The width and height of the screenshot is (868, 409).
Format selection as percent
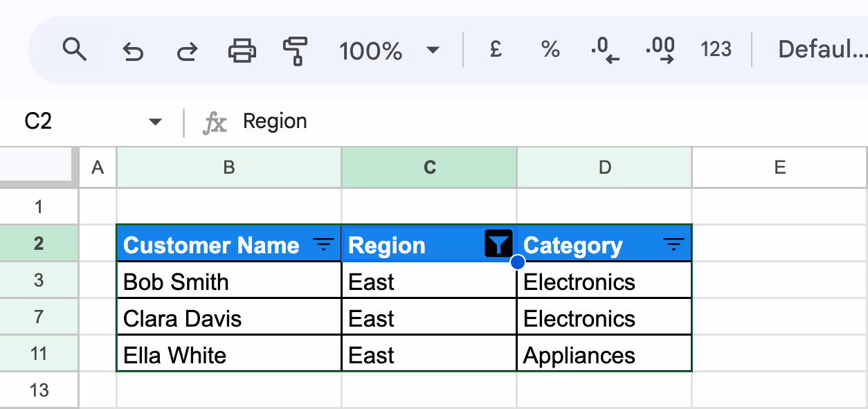click(x=549, y=50)
